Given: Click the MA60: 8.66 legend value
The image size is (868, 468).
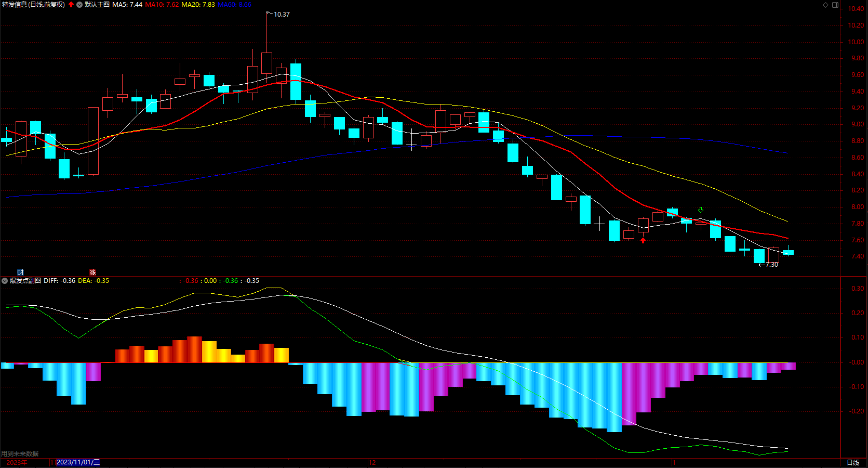Looking at the screenshot, I should [234, 5].
